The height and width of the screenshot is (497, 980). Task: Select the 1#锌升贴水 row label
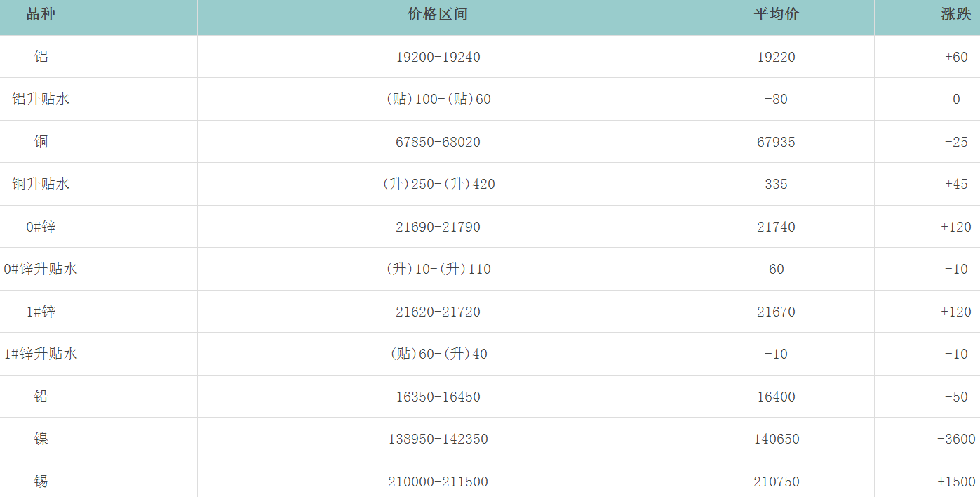pyautogui.click(x=41, y=354)
